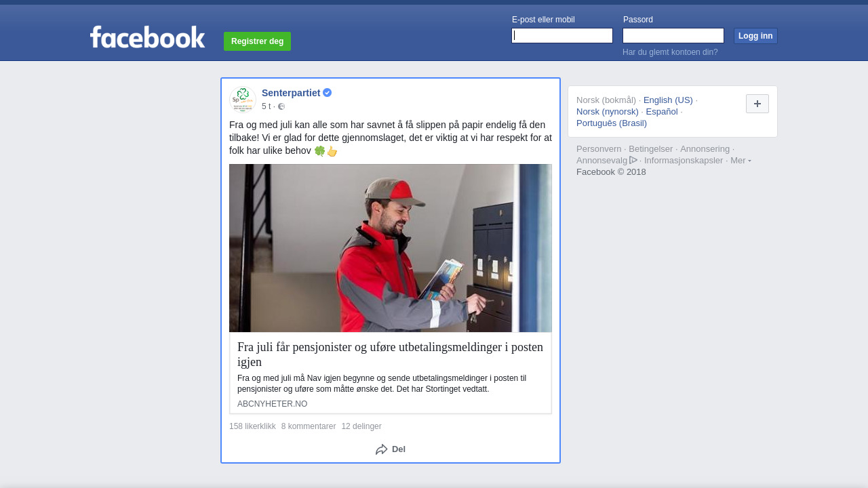Open the postman article image
This screenshot has height=488, width=868.
391,248
